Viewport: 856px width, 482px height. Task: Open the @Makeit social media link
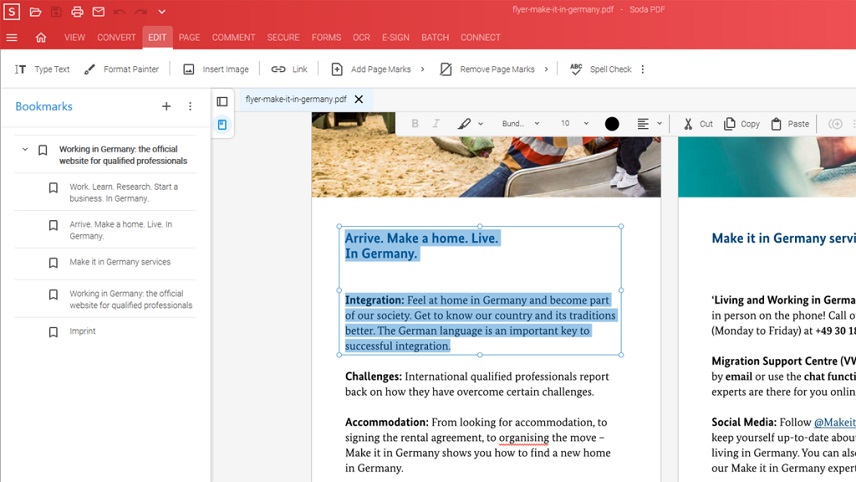(x=835, y=423)
